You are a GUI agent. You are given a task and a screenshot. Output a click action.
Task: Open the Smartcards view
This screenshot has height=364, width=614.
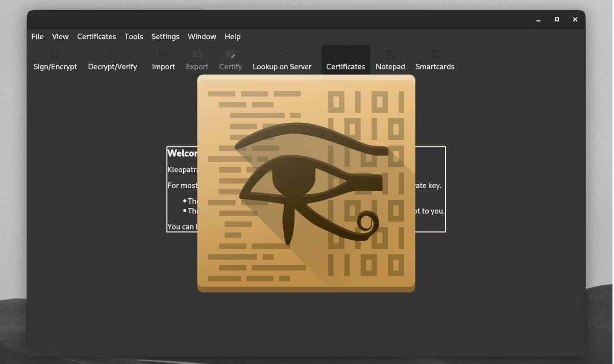(x=435, y=60)
